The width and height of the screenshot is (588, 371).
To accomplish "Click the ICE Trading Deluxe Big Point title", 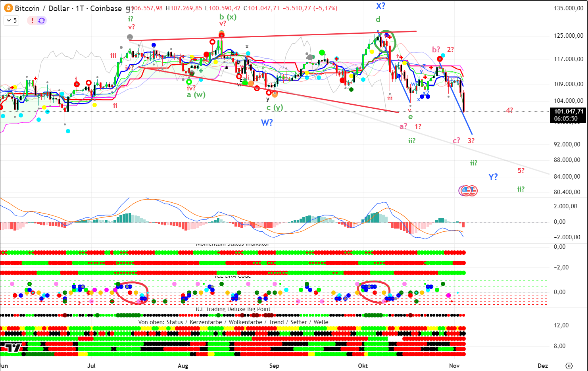I will click(233, 309).
